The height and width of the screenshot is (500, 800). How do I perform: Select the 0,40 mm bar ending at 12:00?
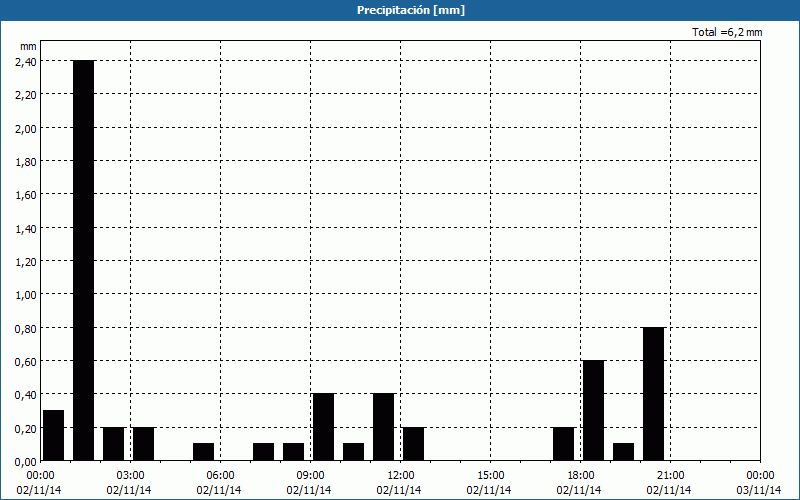384,427
